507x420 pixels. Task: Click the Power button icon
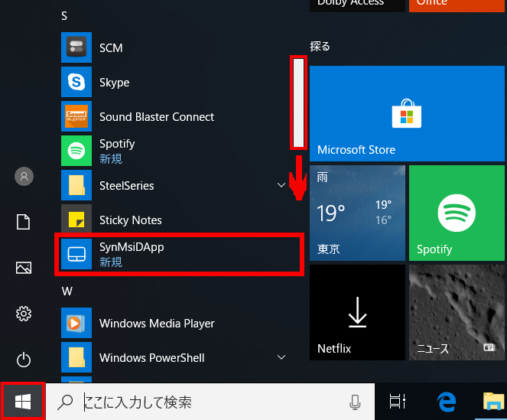[x=24, y=360]
